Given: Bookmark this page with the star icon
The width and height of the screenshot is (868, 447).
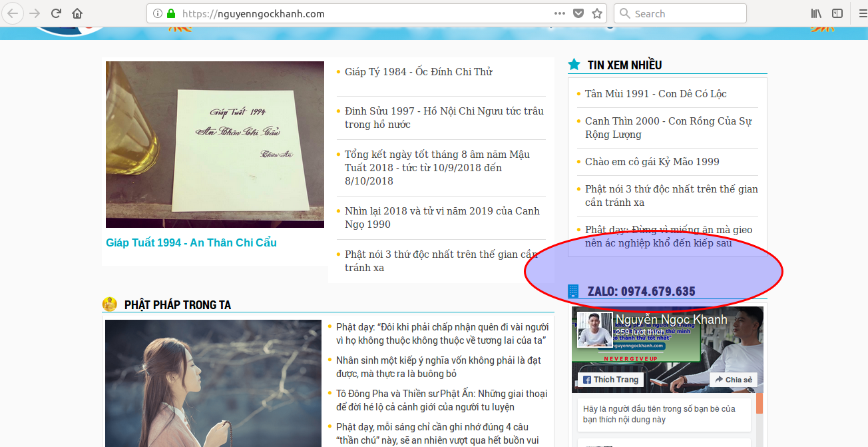Looking at the screenshot, I should coord(597,13).
